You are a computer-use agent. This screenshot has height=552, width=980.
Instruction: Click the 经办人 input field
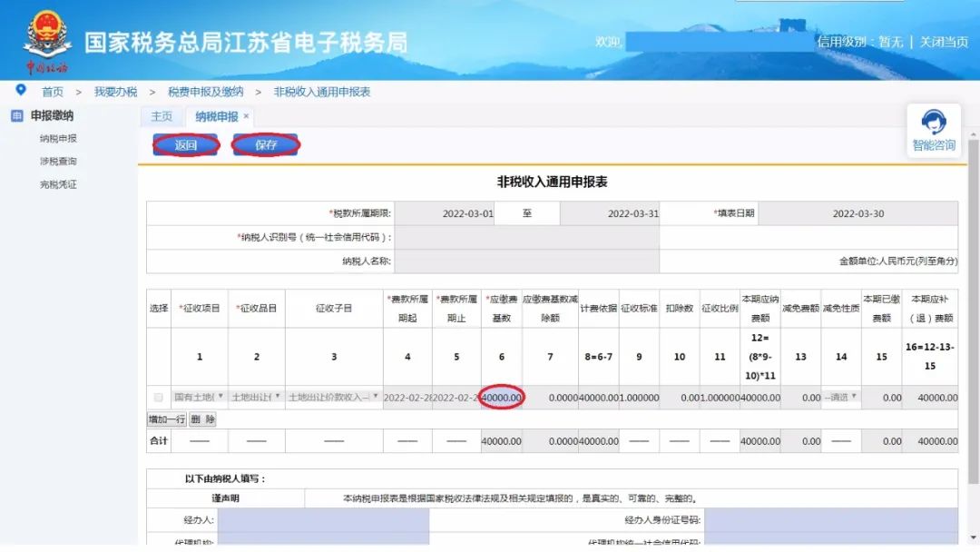tap(323, 519)
